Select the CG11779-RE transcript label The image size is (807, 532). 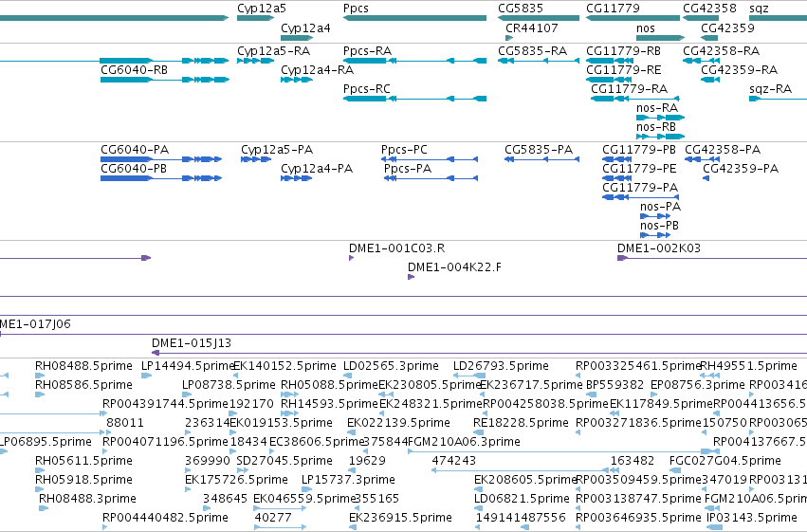click(x=624, y=70)
